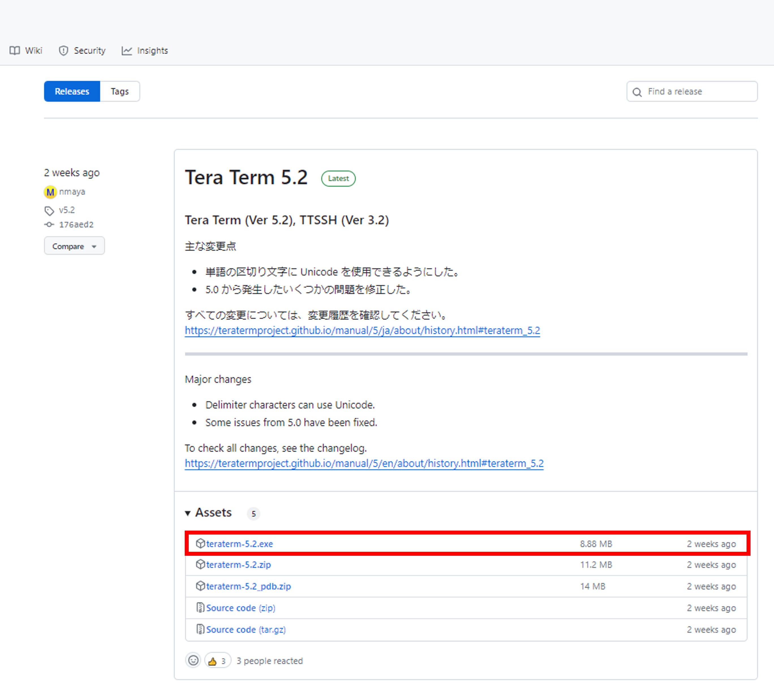Click the commit icon beside 176aed2
Screen dimensions: 774x700
49,225
